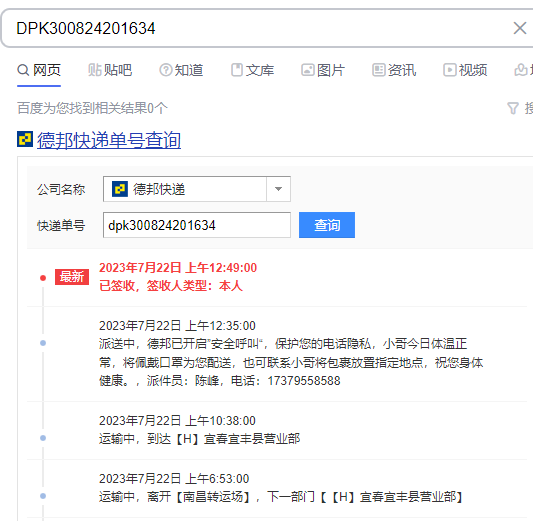This screenshot has width=533, height=521.
Task: Click the 德邦快递 company selection box
Action: coord(197,189)
